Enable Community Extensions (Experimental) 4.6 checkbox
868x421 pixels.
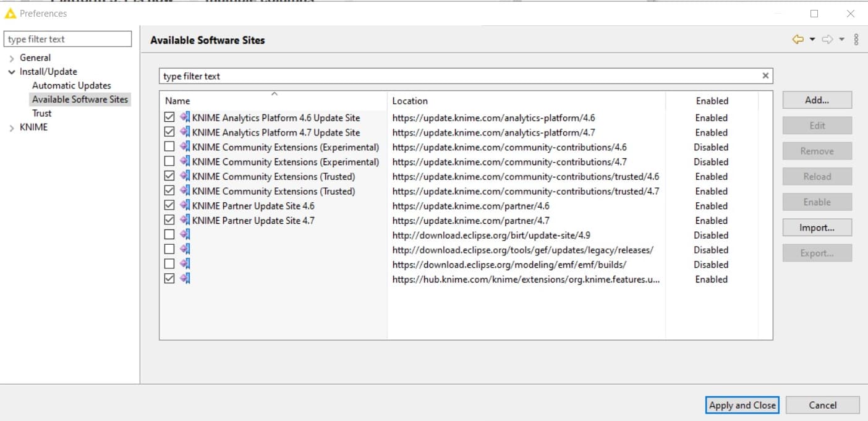click(x=169, y=147)
